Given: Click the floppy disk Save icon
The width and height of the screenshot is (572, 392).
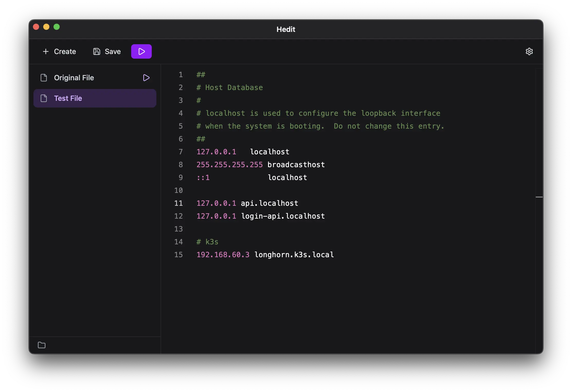Looking at the screenshot, I should [x=97, y=51].
